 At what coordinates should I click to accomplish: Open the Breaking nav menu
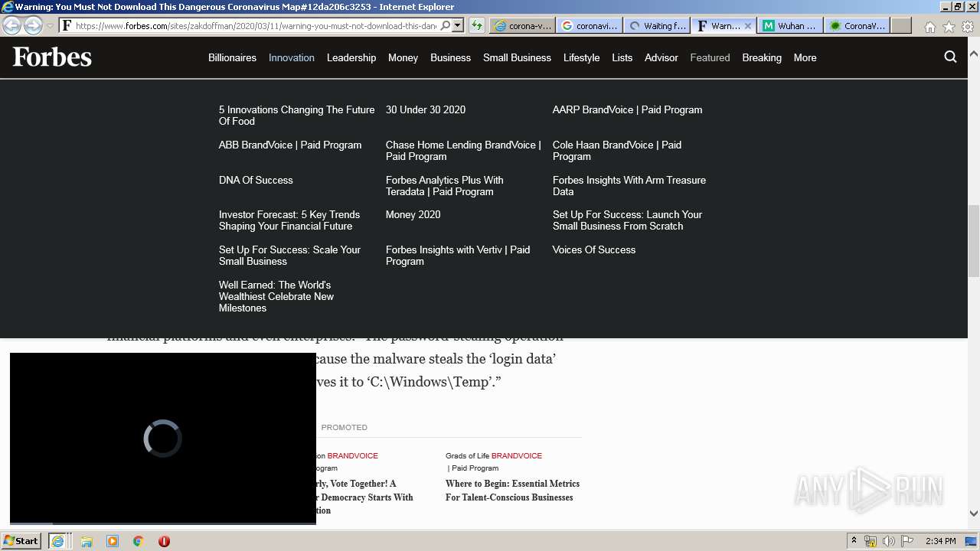pos(762,57)
